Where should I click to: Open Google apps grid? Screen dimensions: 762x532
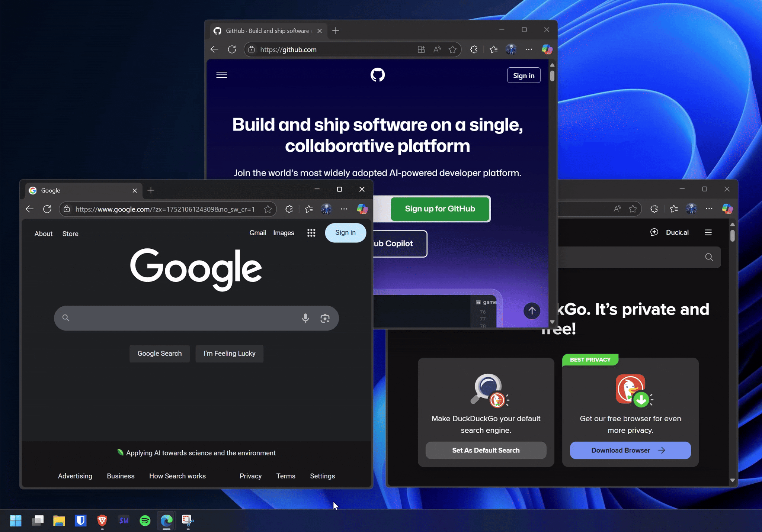click(x=311, y=233)
